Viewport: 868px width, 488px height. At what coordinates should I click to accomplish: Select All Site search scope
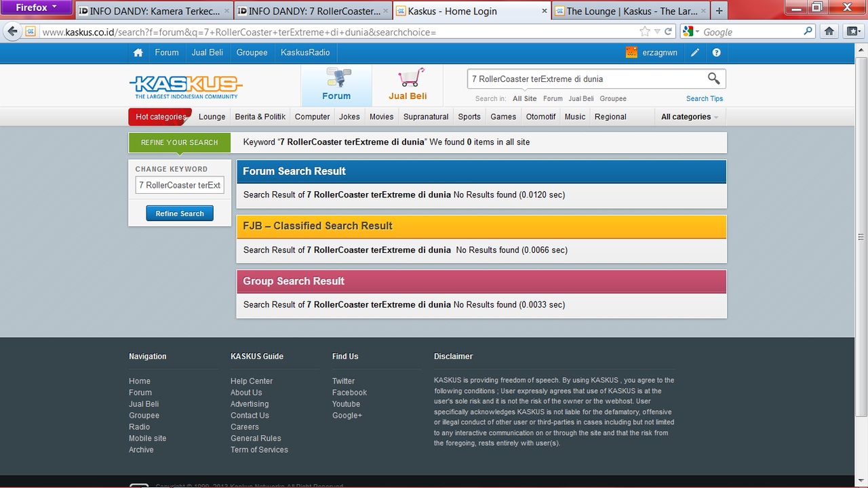pyautogui.click(x=525, y=98)
